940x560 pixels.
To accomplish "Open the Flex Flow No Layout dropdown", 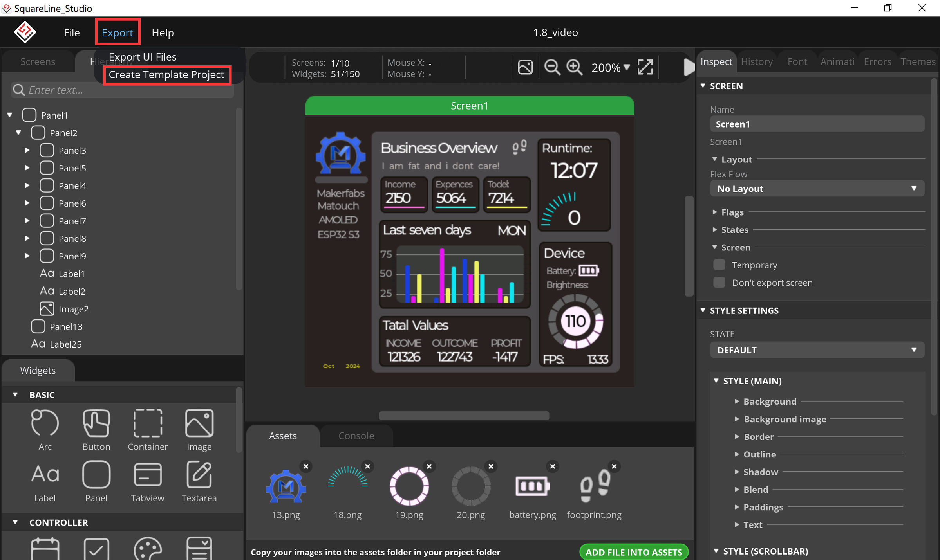I will tap(817, 189).
